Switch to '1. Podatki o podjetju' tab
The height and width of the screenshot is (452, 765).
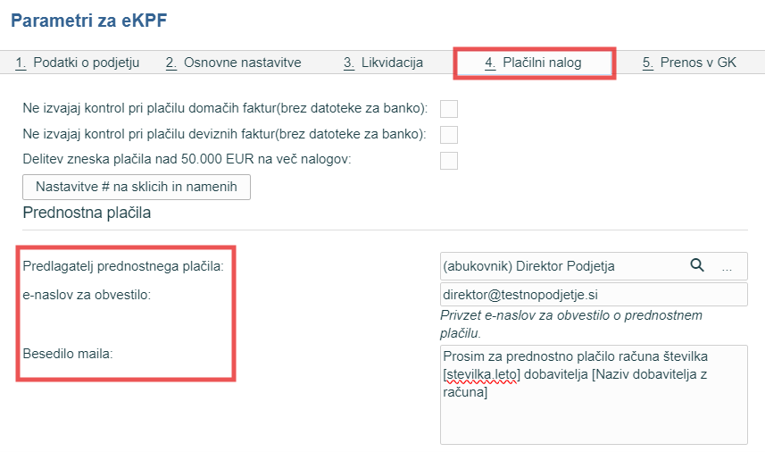[77, 62]
